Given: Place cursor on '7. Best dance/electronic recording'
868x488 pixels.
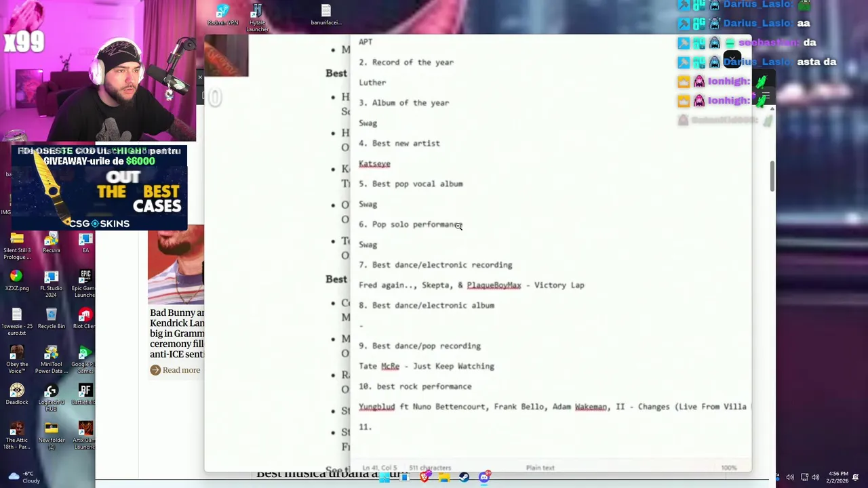Looking at the screenshot, I should (435, 265).
